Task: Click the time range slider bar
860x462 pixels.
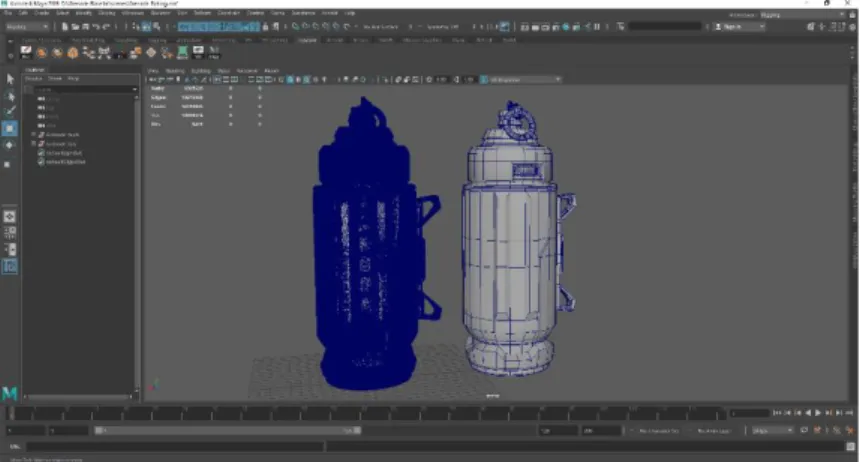Action: click(x=228, y=431)
